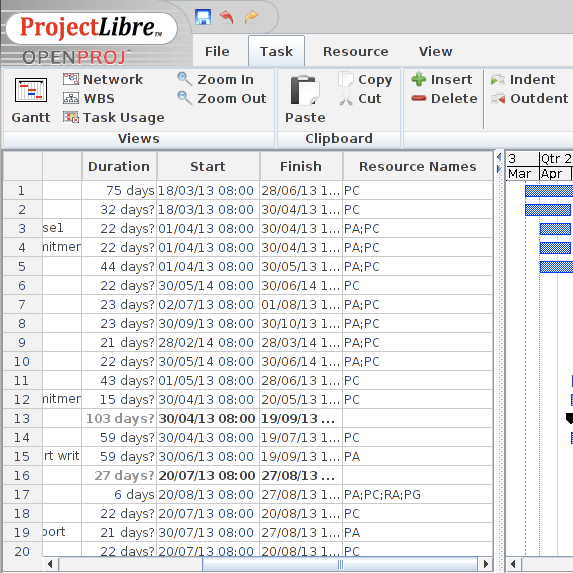Click the Zoom Out label
Screen dimensions: 573x573
tap(232, 98)
